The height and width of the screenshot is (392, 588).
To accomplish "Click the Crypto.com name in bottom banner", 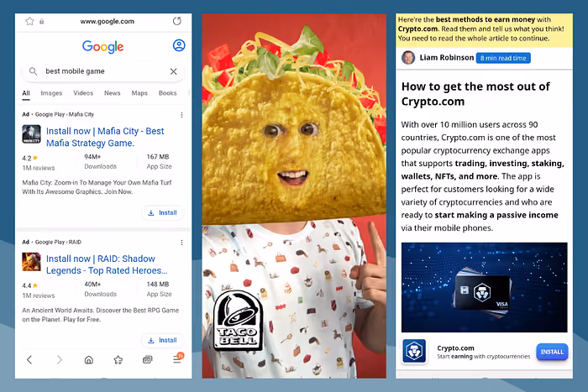I will coord(455,348).
